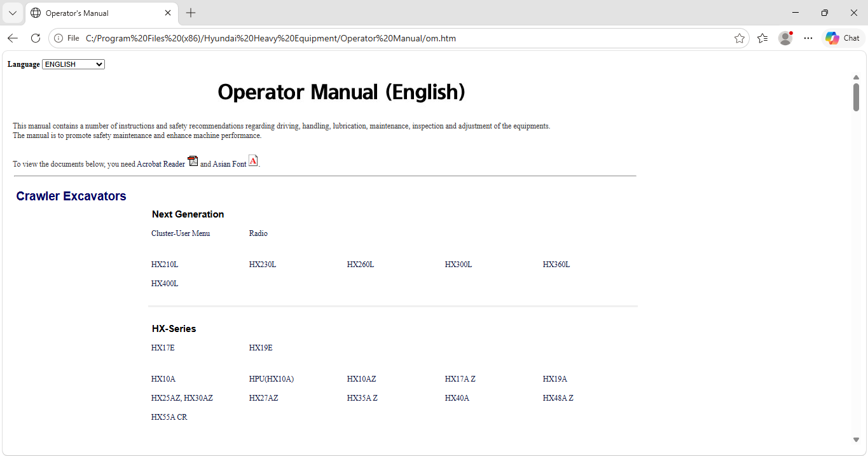This screenshot has height=456, width=868.
Task: Open the Language ENGLISH dropdown
Action: (x=73, y=64)
